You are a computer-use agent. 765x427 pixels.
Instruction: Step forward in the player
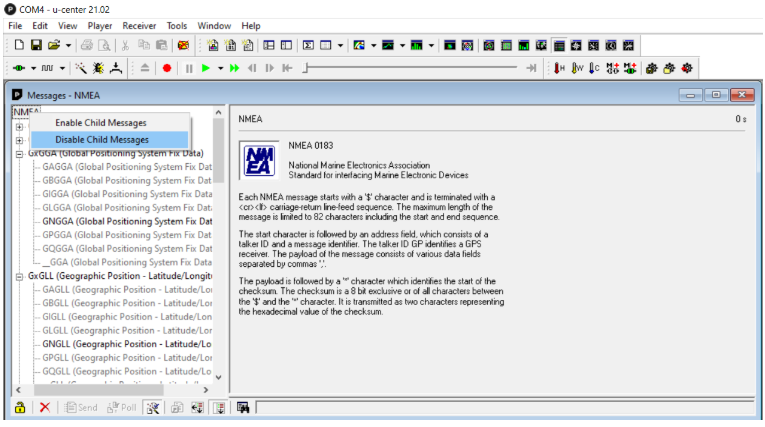[x=269, y=68]
